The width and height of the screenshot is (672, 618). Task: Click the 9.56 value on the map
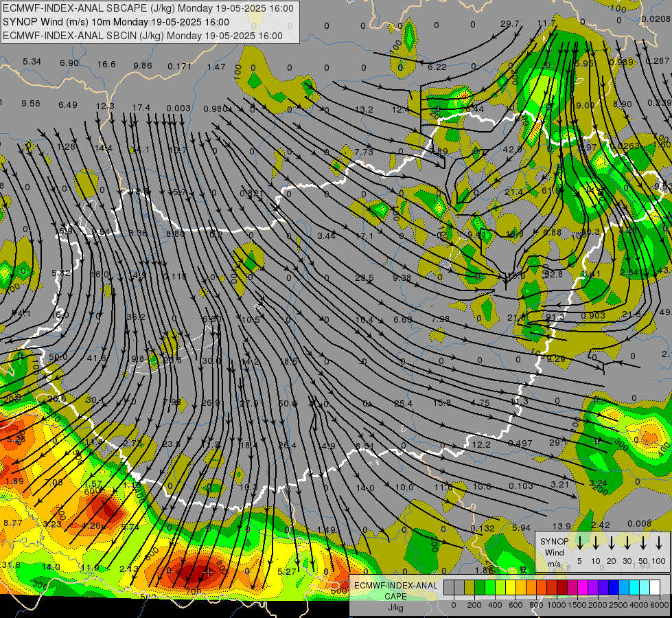pyautogui.click(x=31, y=104)
